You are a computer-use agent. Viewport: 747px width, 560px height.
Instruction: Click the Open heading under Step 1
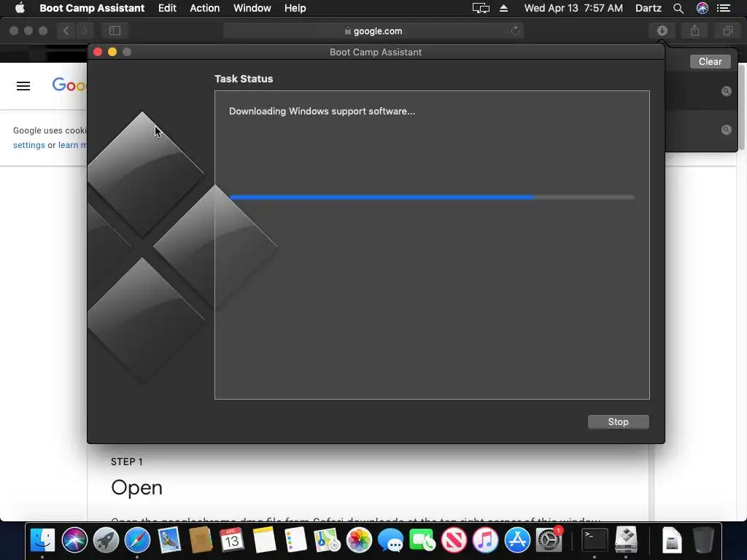click(x=136, y=488)
